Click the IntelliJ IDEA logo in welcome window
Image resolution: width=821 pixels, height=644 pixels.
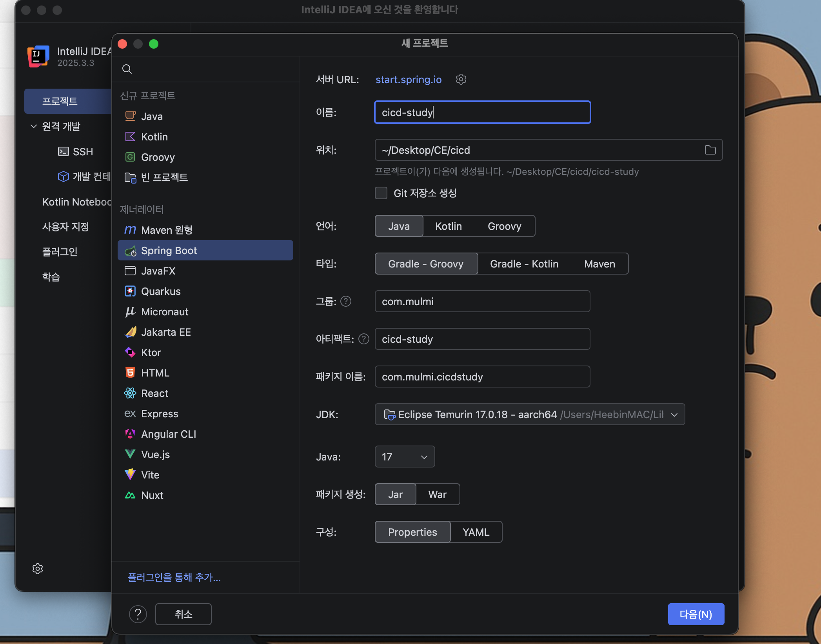pyautogui.click(x=38, y=56)
